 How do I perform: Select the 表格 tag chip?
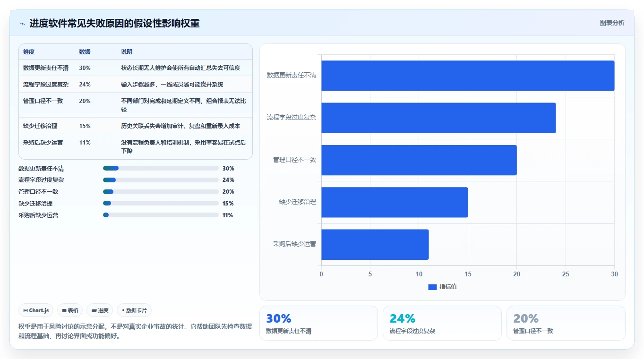click(70, 310)
